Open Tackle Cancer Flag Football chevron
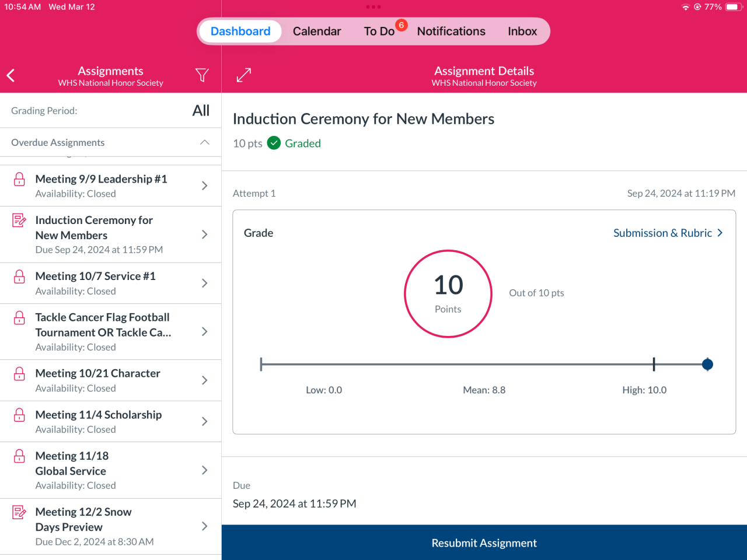 204,331
